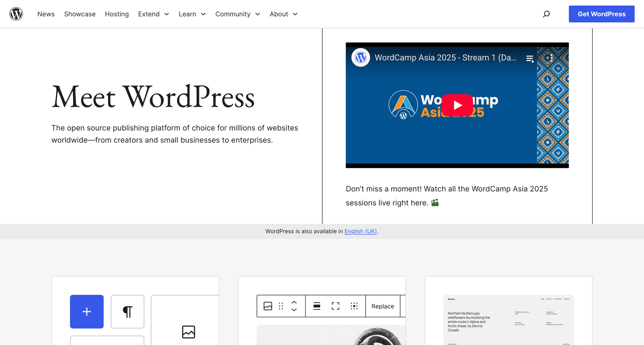The height and width of the screenshot is (345, 644).
Task: Click the Extend menu label
Action: (149, 14)
